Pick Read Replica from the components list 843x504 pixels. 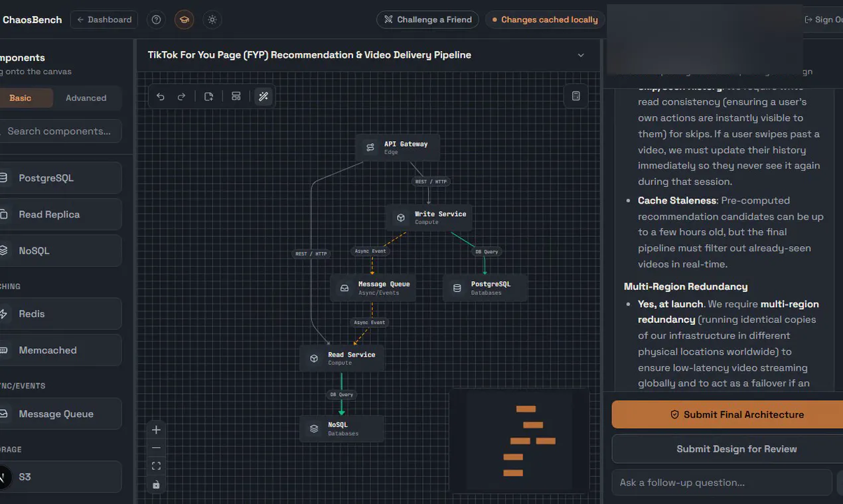[60, 214]
